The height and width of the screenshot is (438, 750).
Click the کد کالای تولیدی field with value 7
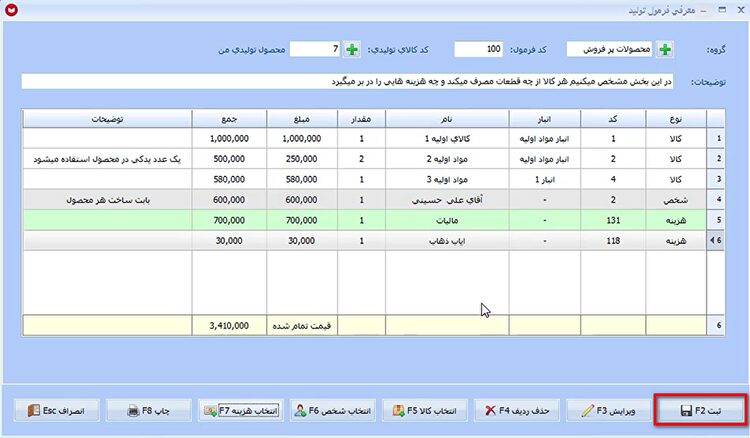coord(315,49)
